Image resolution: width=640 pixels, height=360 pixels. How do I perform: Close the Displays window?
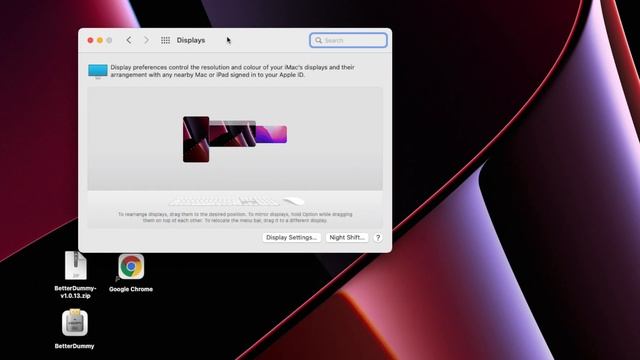90,40
